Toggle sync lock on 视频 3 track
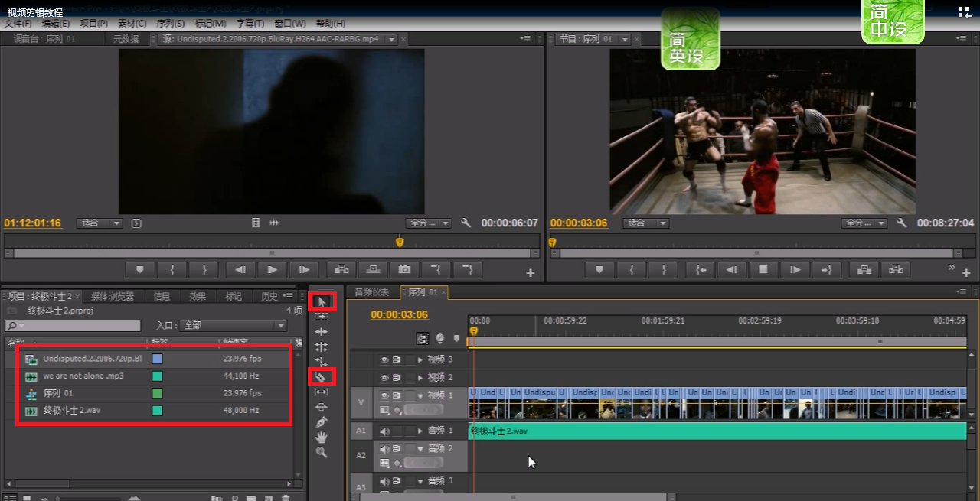 (397, 359)
